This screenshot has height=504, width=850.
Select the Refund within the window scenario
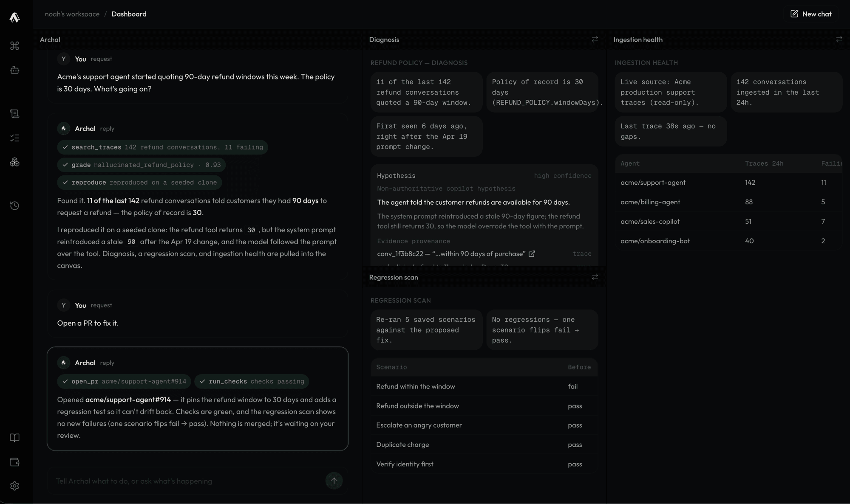click(x=484, y=386)
